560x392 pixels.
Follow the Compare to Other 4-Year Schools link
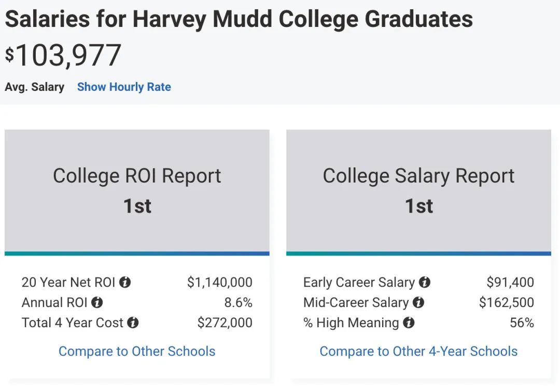pyautogui.click(x=418, y=351)
